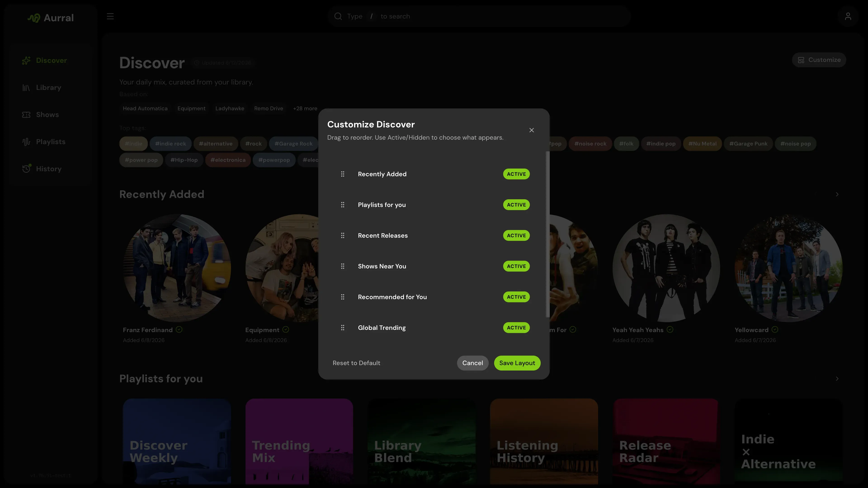Toggle Recommended for You ACTIVE badge
This screenshot has height=488, width=868.
coord(516,297)
